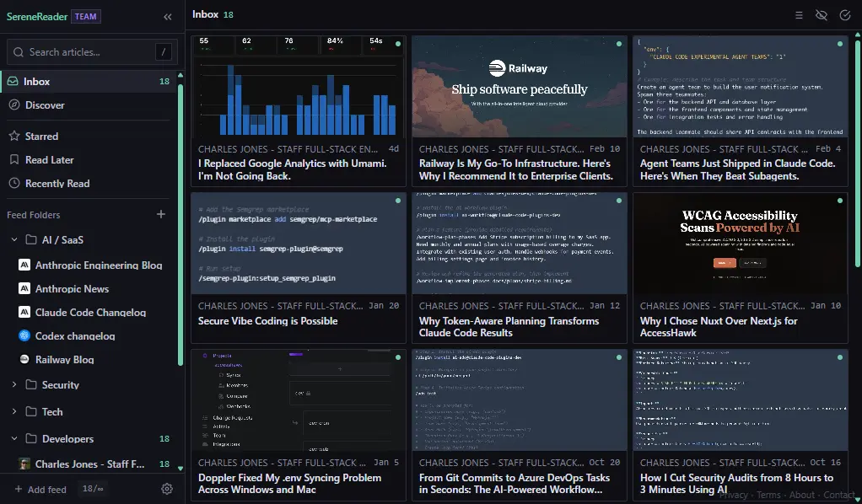Open settings gear icon in sidebar
The image size is (862, 504).
click(167, 489)
